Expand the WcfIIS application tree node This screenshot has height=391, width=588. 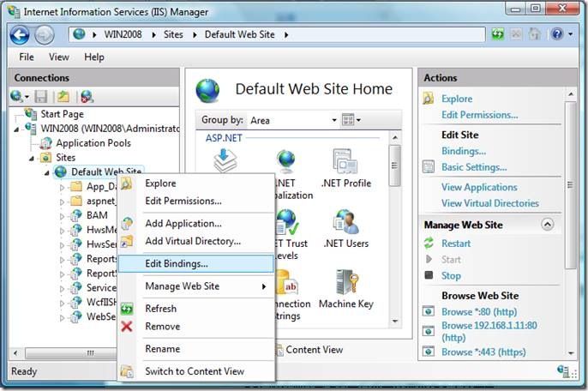(63, 303)
